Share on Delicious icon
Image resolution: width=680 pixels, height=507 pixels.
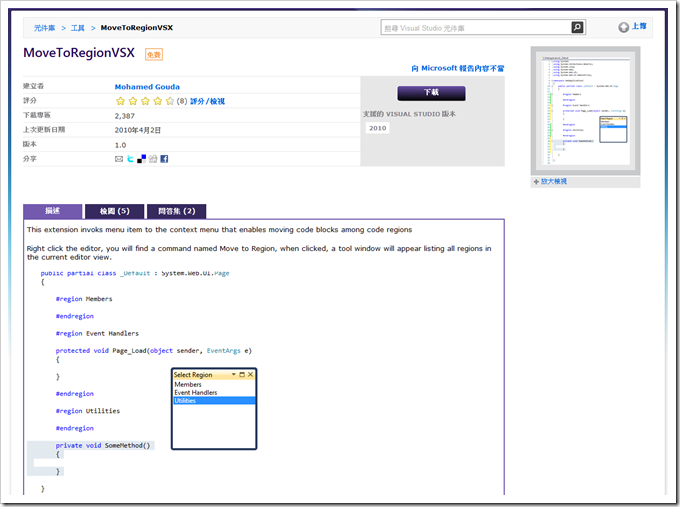coord(141,159)
